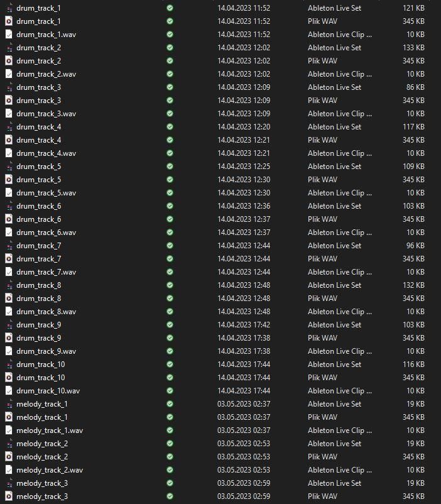Viewport: 441px width, 504px height.
Task: Select the melody_track_3 Plik WAV file name
Action: click(42, 496)
